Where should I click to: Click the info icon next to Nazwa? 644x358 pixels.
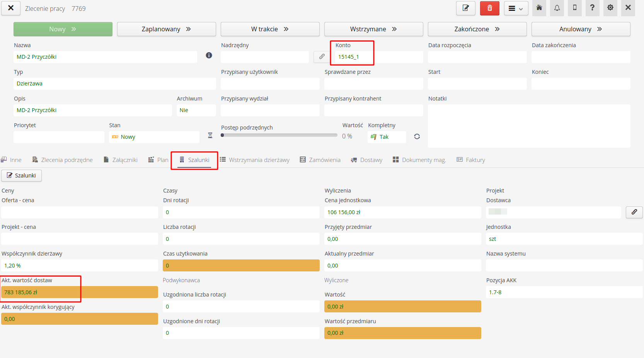(x=209, y=56)
